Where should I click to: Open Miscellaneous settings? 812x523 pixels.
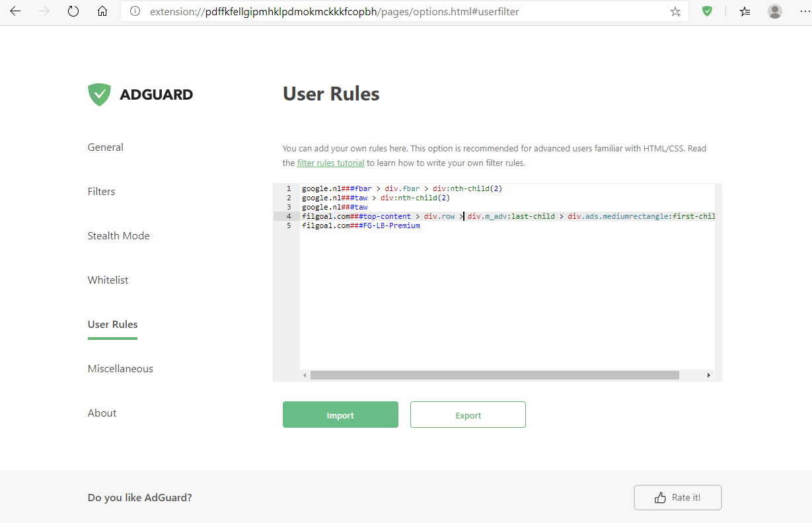(x=120, y=369)
